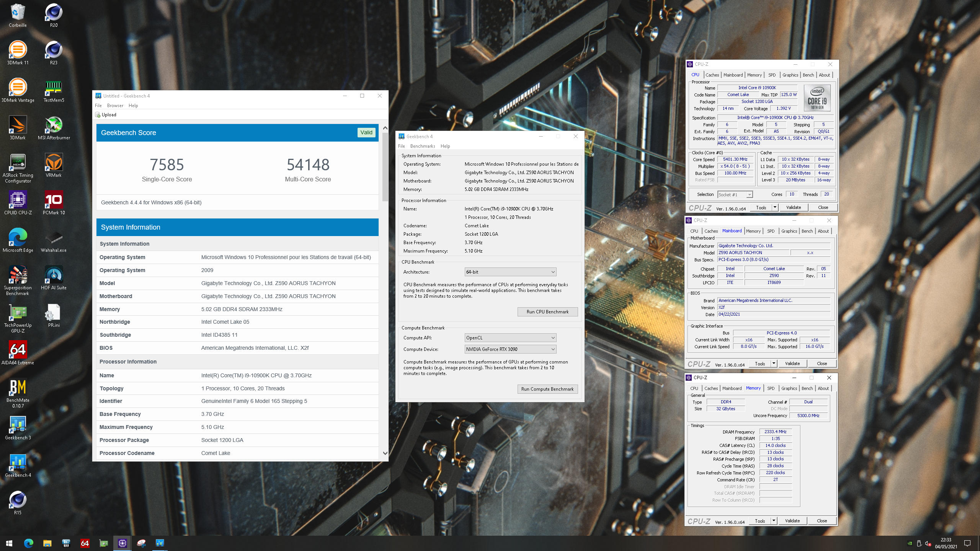Click the Geekbench results vertical scrollbar thumb
Viewport: 980px width, 551px height.
tap(385, 167)
